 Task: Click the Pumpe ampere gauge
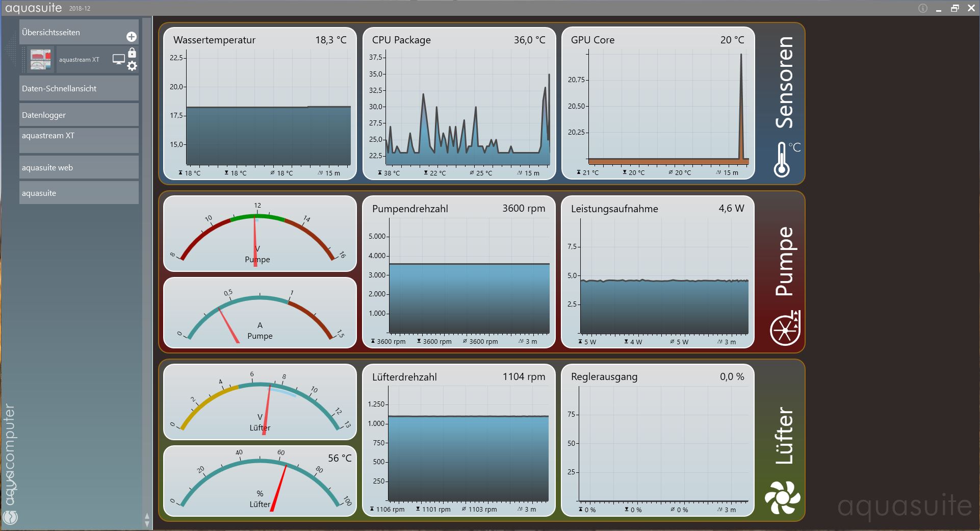(x=260, y=313)
